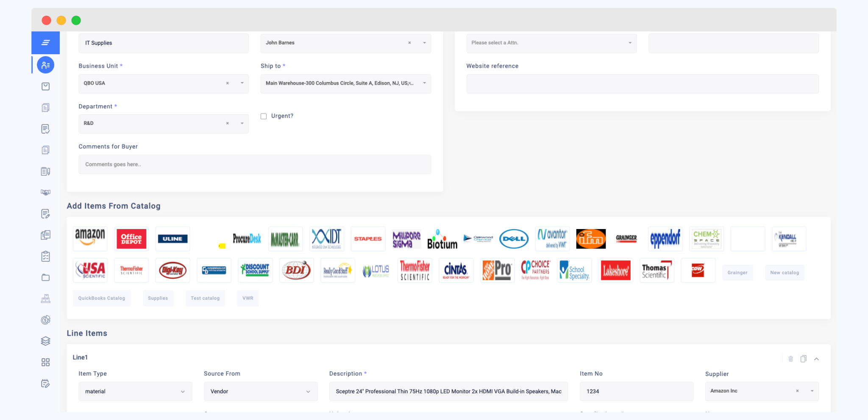Open the Dell catalog logo
The width and height of the screenshot is (868, 420).
[x=514, y=238]
